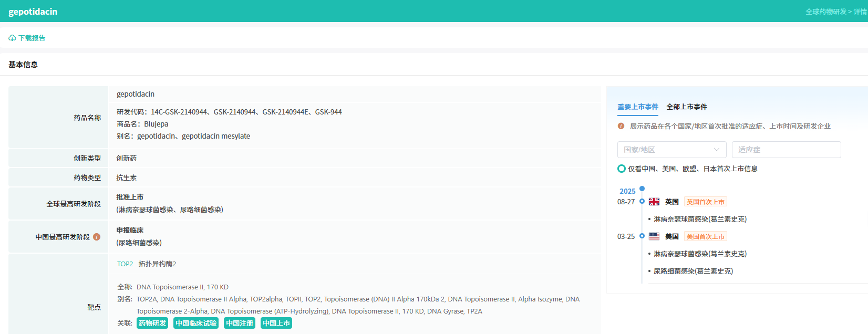Toggle 仅看中国、美国、欧盟、日本首次上市信息 radio
The image size is (868, 334).
[622, 169]
